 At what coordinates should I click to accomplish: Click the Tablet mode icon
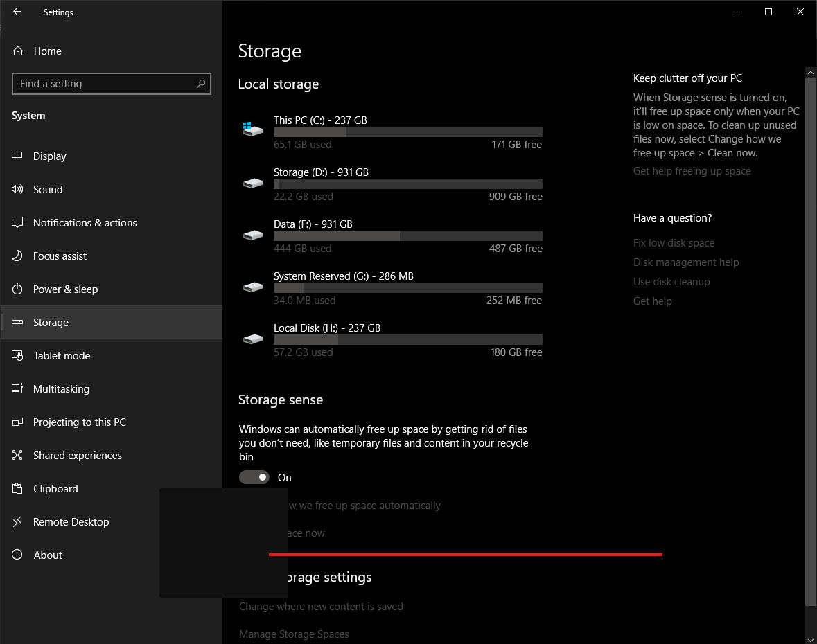[17, 355]
